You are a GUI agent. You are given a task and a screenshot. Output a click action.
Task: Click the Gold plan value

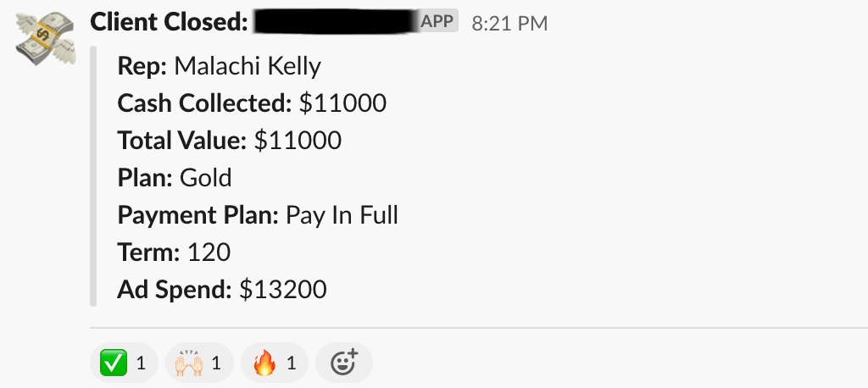[205, 178]
